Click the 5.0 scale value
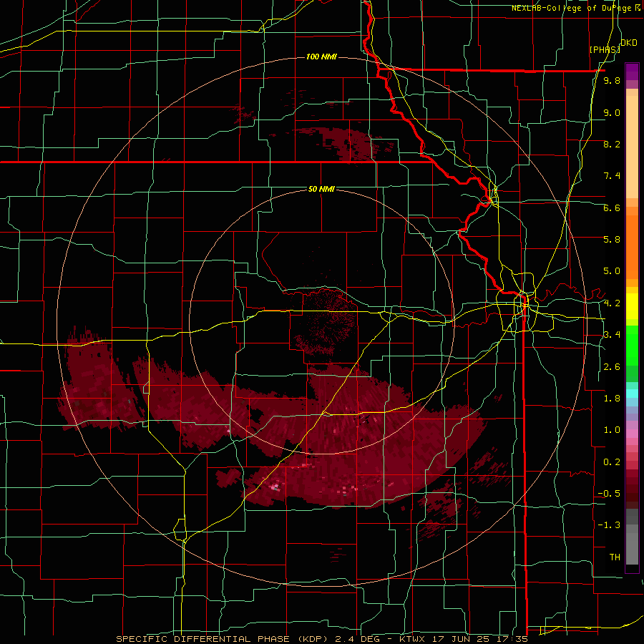The height and width of the screenshot is (644, 644). tap(612, 271)
